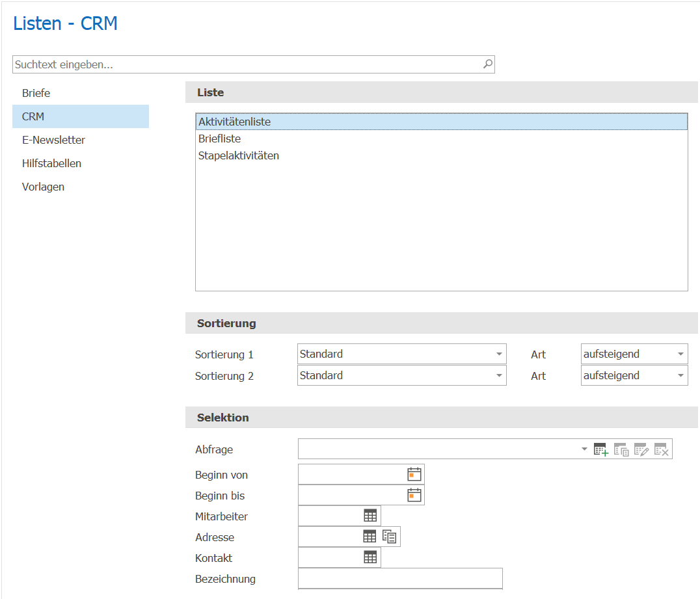This screenshot has width=700, height=599.
Task: Expand the Sortierung 2 dropdown
Action: [499, 375]
